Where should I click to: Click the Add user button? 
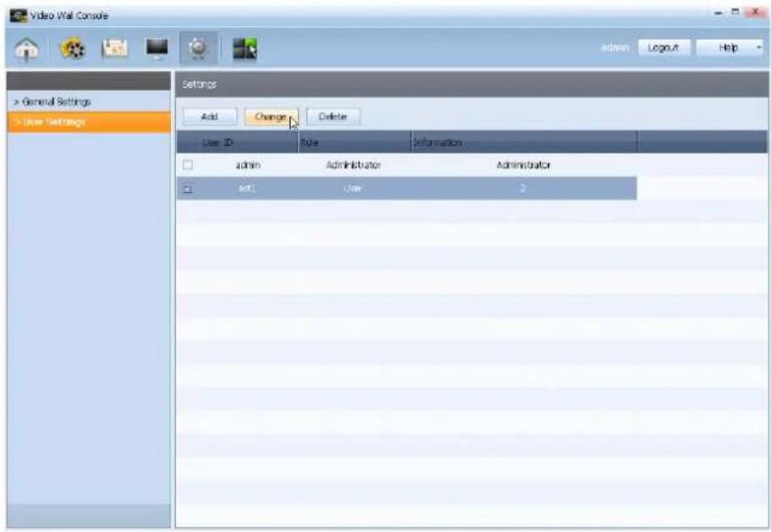210,117
